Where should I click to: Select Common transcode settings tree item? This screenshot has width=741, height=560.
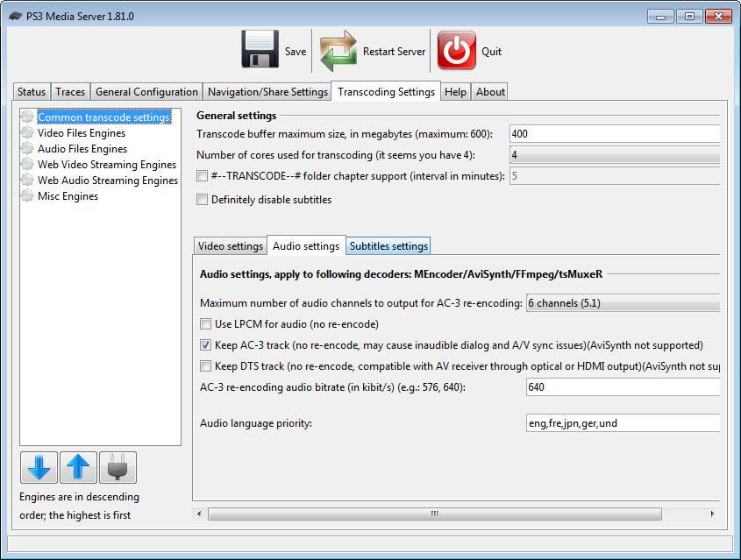(104, 117)
